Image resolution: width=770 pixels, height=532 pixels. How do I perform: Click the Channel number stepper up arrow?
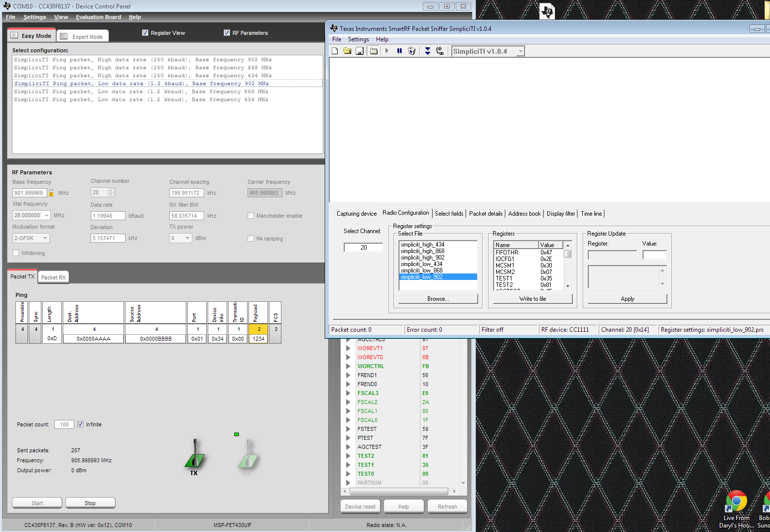click(x=112, y=191)
